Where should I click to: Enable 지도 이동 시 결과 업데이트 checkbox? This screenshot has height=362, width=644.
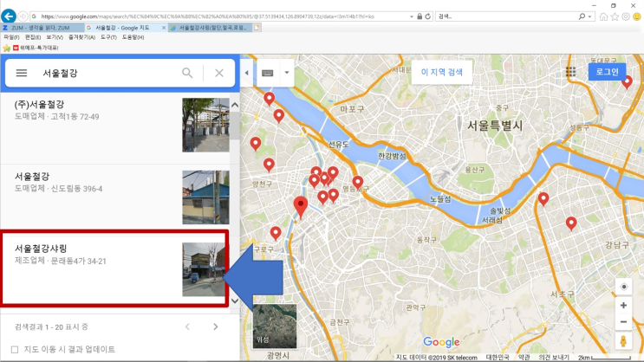click(15, 350)
